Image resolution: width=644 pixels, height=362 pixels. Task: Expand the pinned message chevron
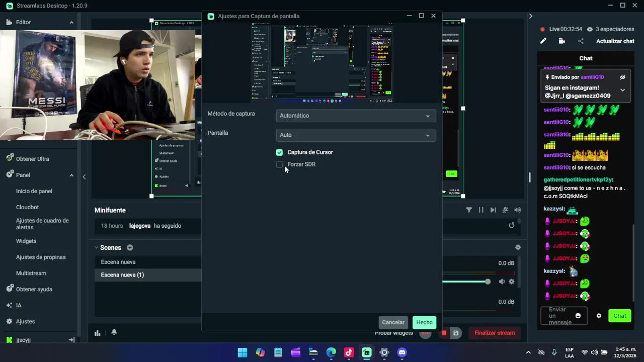pos(622,90)
